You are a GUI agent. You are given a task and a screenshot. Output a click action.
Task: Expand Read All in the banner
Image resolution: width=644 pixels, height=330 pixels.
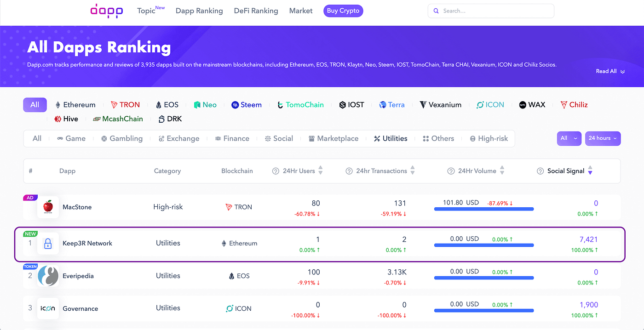(610, 71)
